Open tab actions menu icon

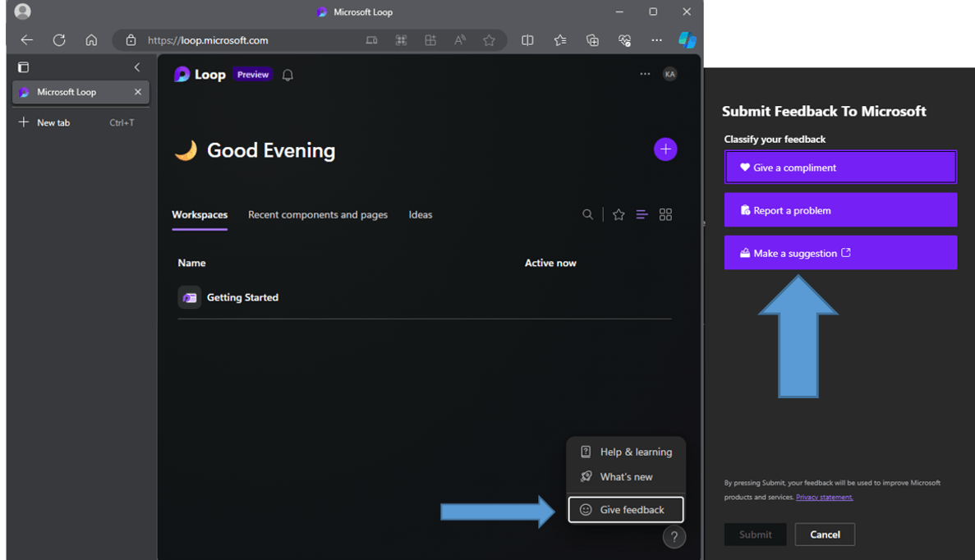[x=24, y=67]
